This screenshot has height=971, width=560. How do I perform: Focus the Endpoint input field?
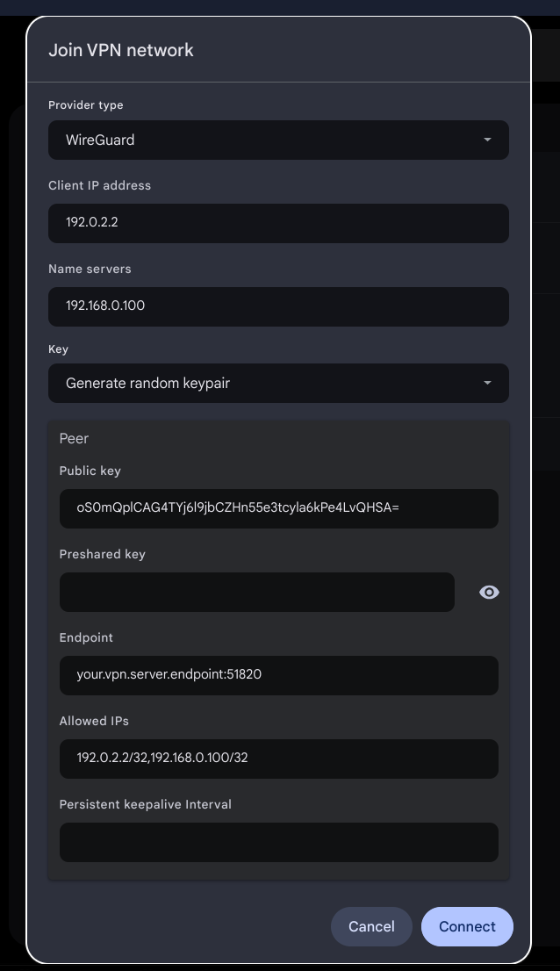[x=278, y=675]
